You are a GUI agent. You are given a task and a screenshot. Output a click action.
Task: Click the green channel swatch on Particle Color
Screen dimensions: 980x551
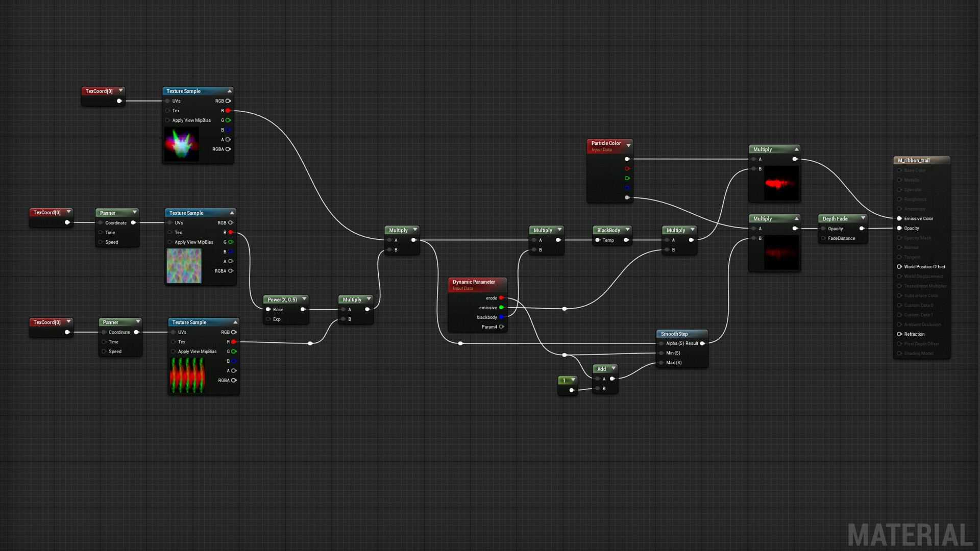pyautogui.click(x=627, y=178)
